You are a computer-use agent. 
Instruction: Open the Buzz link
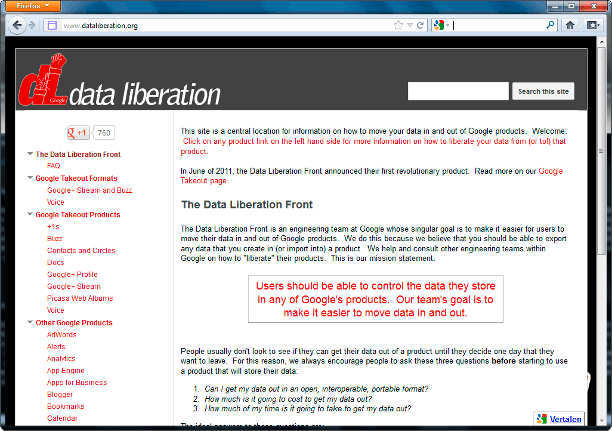(55, 239)
